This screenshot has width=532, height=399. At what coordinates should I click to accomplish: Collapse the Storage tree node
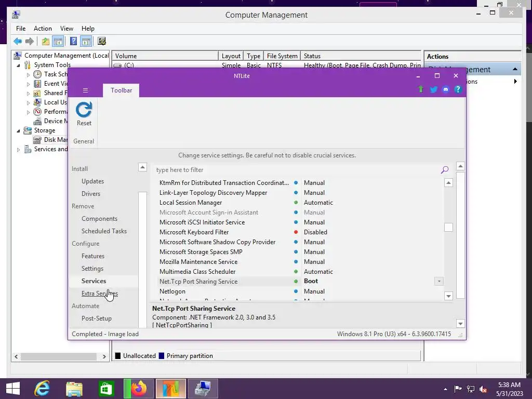(18, 131)
